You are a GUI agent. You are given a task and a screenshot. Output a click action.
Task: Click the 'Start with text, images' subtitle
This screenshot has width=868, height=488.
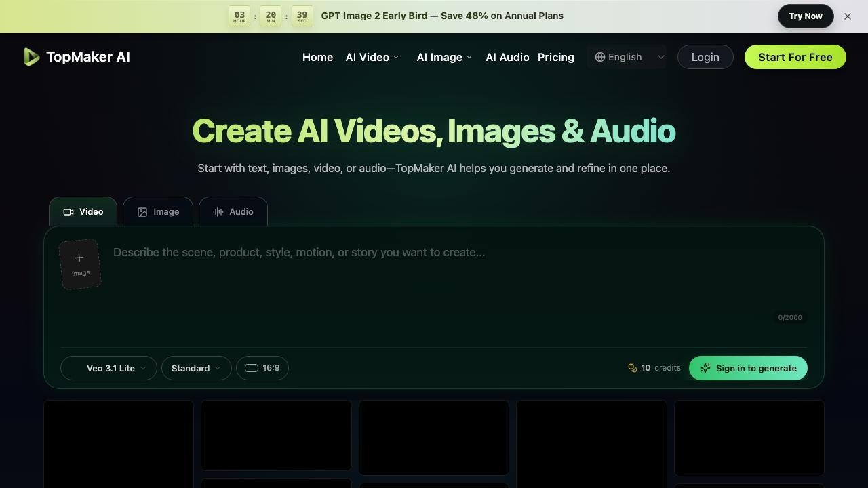[x=434, y=168]
